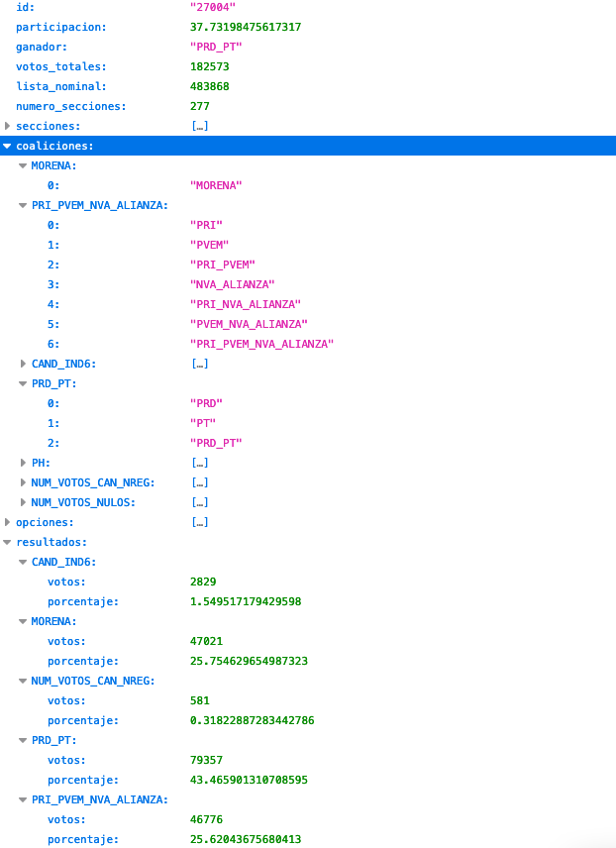Click the "NVA_ALIANZA" string value at index 3
Screen dimensions: 616x848
232,284
